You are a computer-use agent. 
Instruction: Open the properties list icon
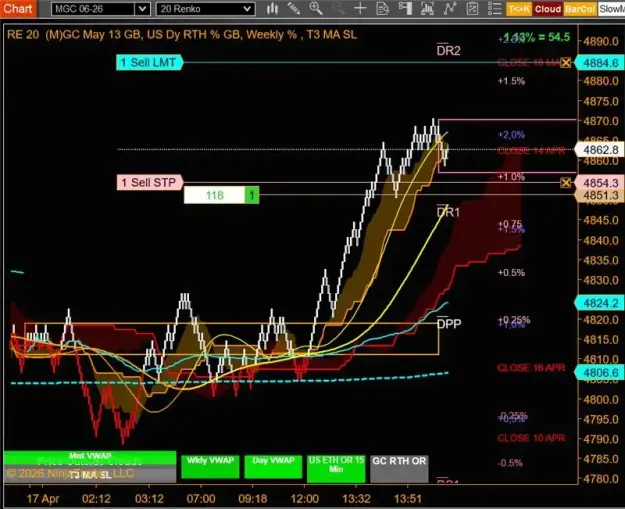pos(494,8)
